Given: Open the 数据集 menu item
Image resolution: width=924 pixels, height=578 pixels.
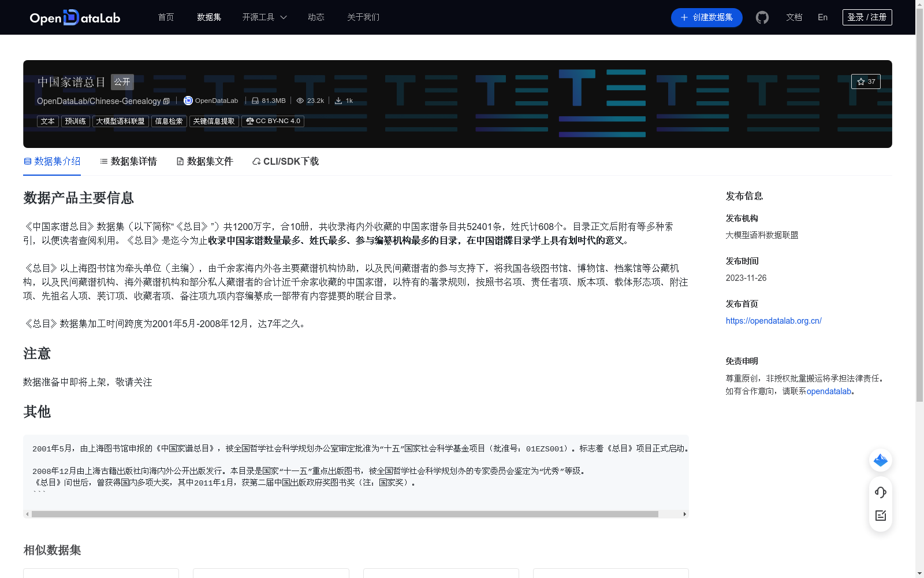Looking at the screenshot, I should 208,17.
